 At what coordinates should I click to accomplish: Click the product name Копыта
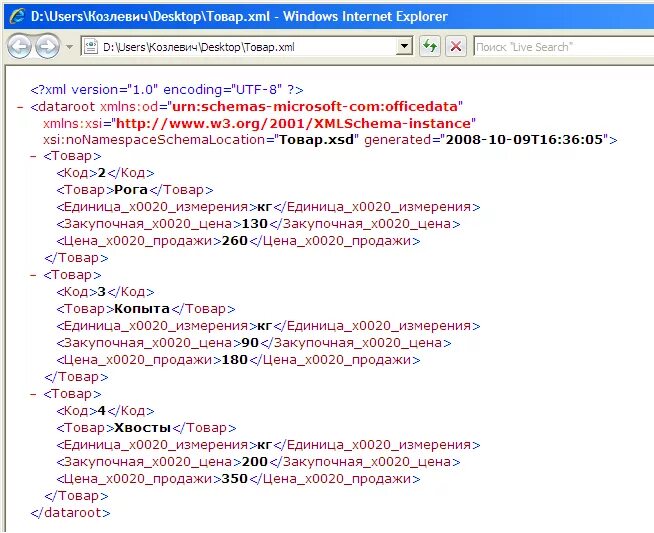click(x=142, y=309)
